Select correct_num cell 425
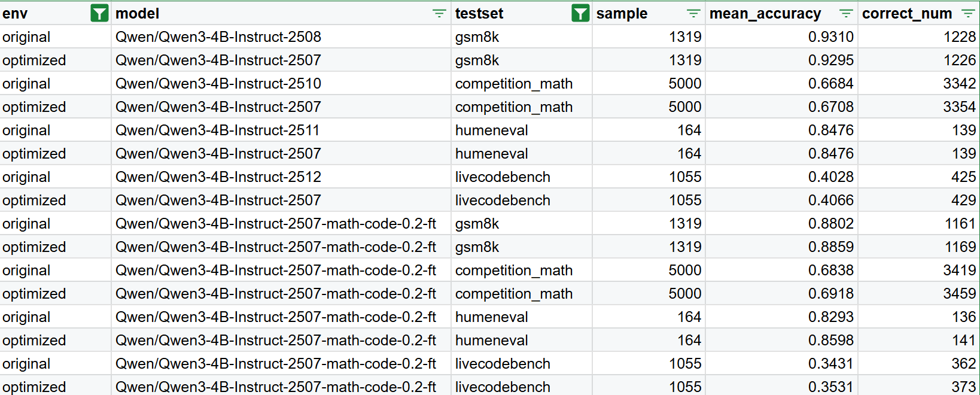Viewport: 980px width, 395px height. (x=919, y=177)
